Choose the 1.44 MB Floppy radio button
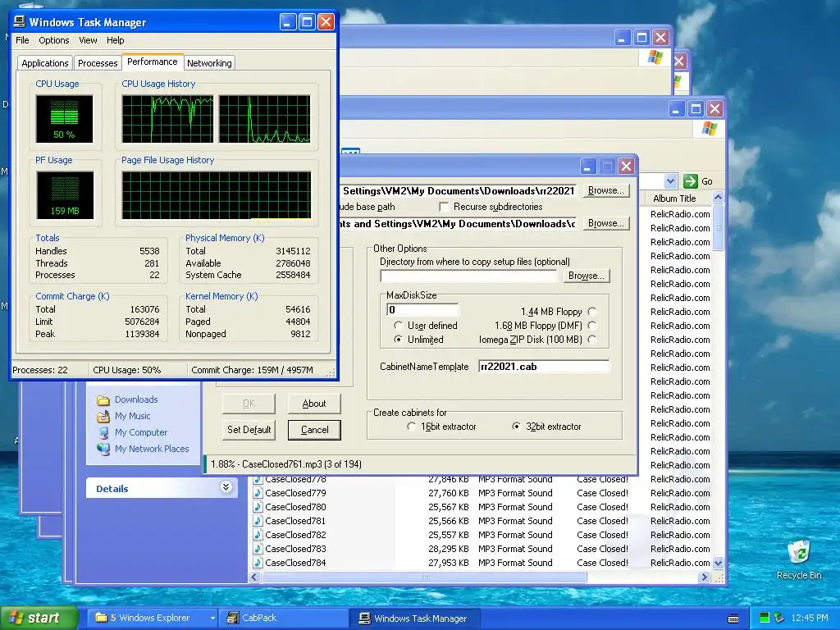The image size is (840, 630). tap(592, 311)
